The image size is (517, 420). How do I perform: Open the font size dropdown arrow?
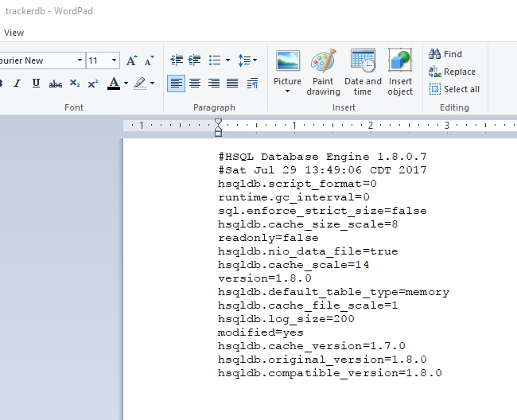click(x=114, y=60)
